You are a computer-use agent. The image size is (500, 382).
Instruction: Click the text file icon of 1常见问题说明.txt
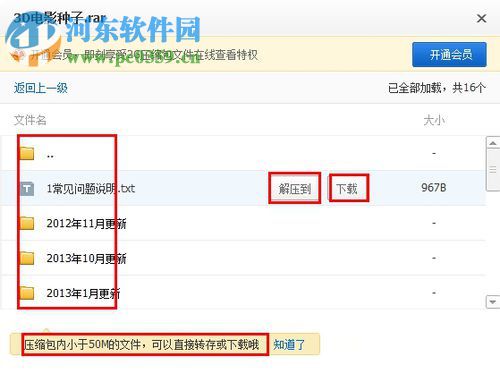[27, 189]
